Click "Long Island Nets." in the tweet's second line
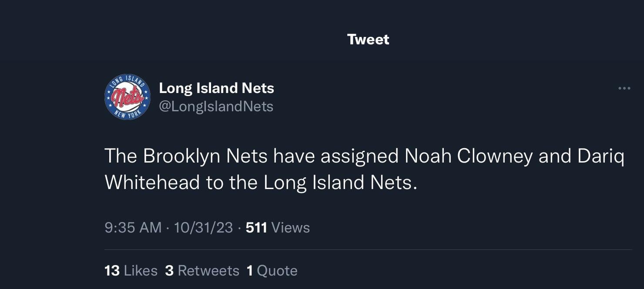The width and height of the screenshot is (644, 289). (x=340, y=183)
